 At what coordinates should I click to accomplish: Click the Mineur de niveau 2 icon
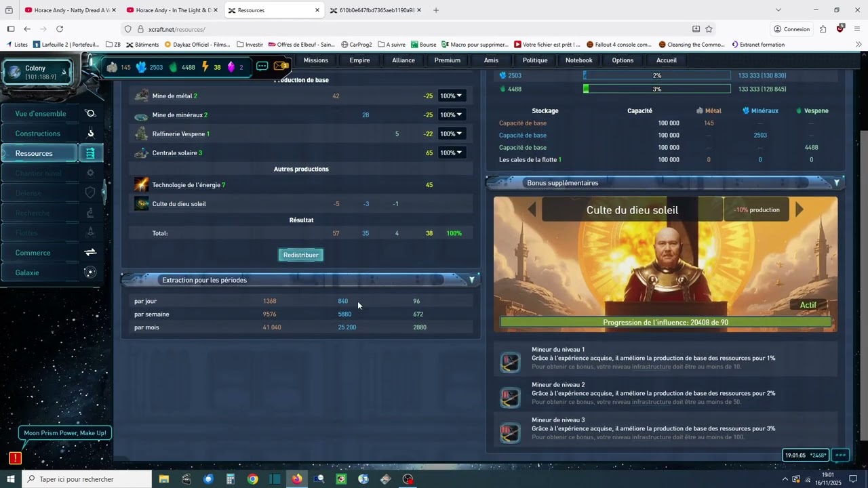[x=510, y=397]
